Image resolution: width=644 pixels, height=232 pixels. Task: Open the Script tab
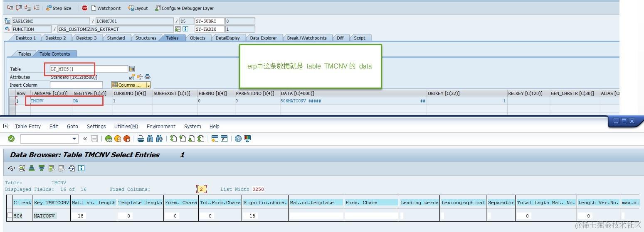(360, 38)
